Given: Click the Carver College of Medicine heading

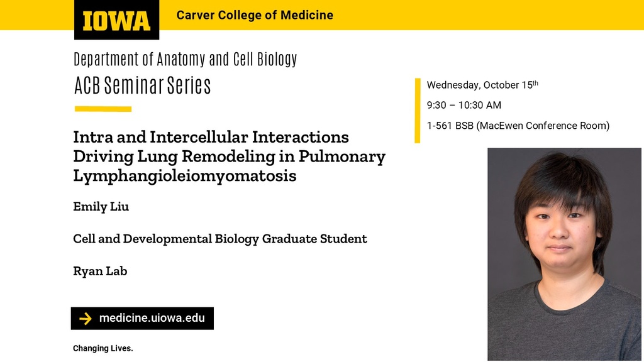Looking at the screenshot, I should point(255,15).
